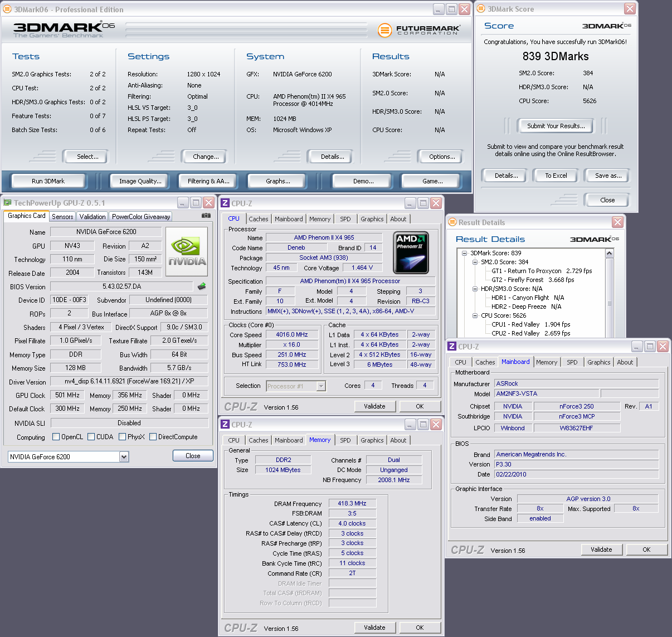Image resolution: width=672 pixels, height=637 pixels.
Task: Switch to the Sensors tab in GPU-Z
Action: point(62,217)
